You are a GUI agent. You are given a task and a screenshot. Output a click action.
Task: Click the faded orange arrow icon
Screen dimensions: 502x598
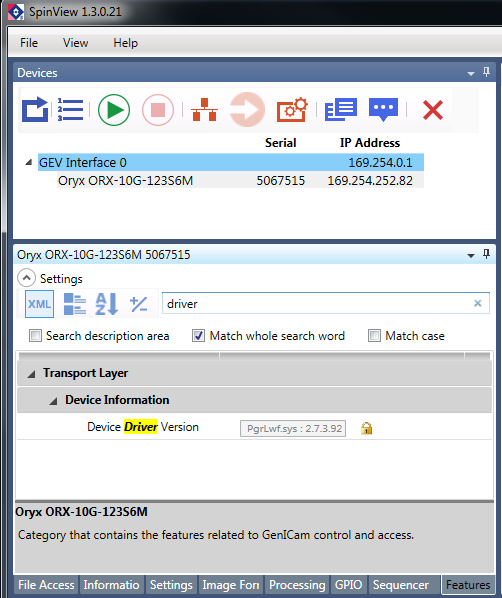pyautogui.click(x=248, y=110)
